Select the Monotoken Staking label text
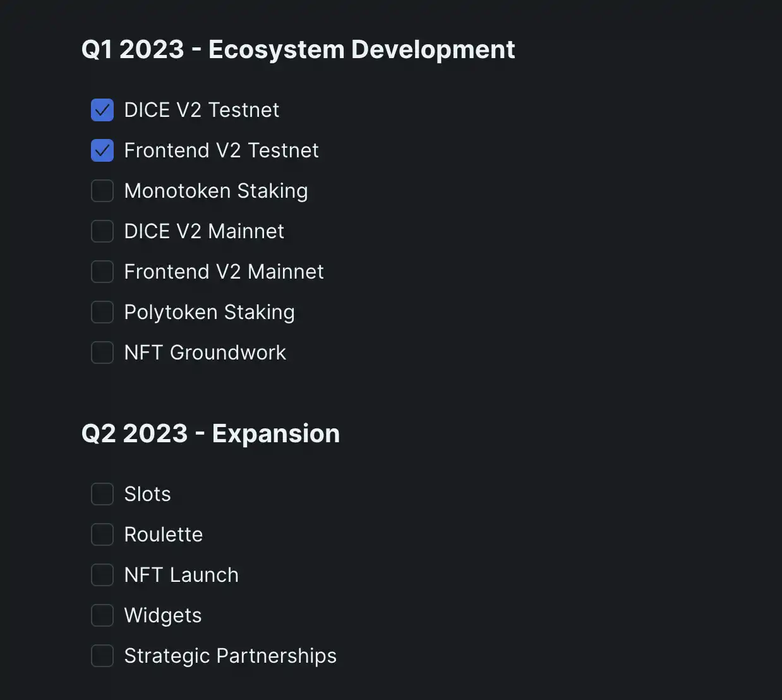Viewport: 782px width, 700px height. 216,191
